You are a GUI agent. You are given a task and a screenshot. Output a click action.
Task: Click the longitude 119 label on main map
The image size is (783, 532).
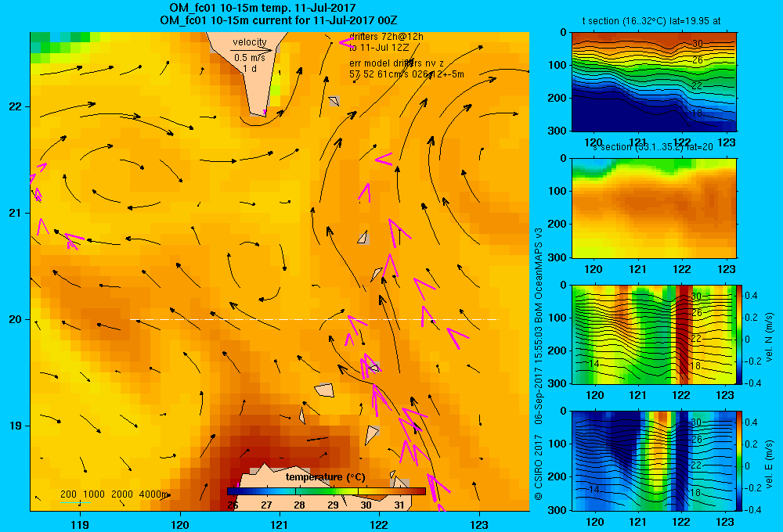point(80,524)
